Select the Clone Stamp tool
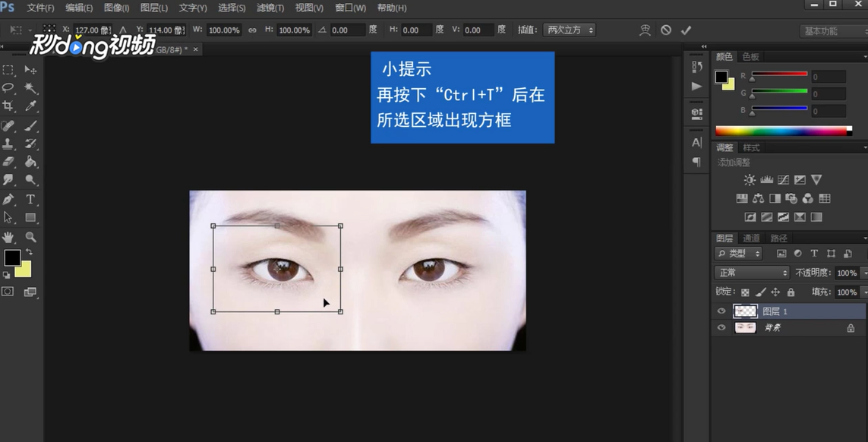The image size is (868, 442). coord(9,143)
